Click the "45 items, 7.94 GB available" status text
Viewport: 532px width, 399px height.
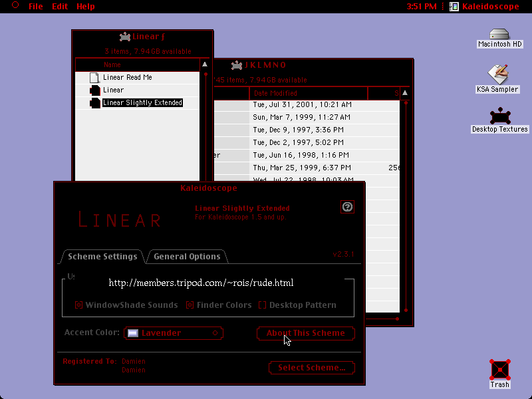[x=260, y=80]
